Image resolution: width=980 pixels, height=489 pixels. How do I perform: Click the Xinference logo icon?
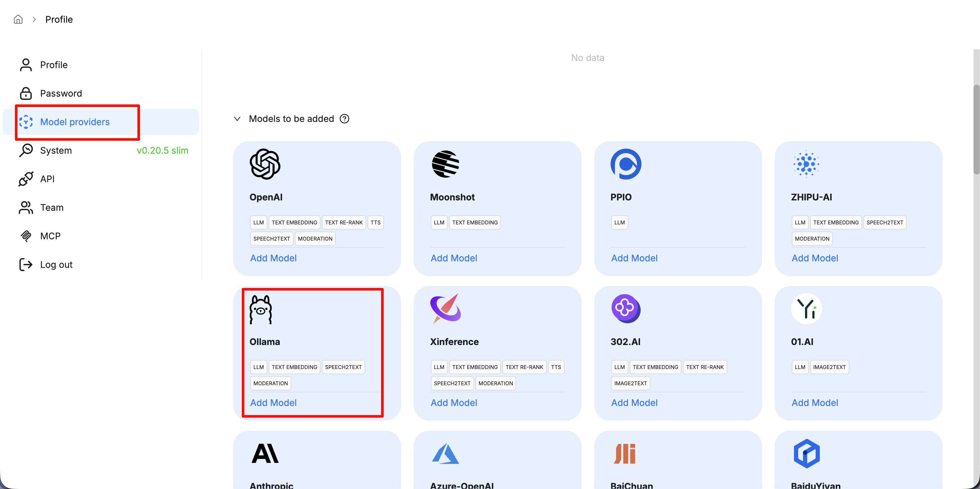pyautogui.click(x=445, y=309)
